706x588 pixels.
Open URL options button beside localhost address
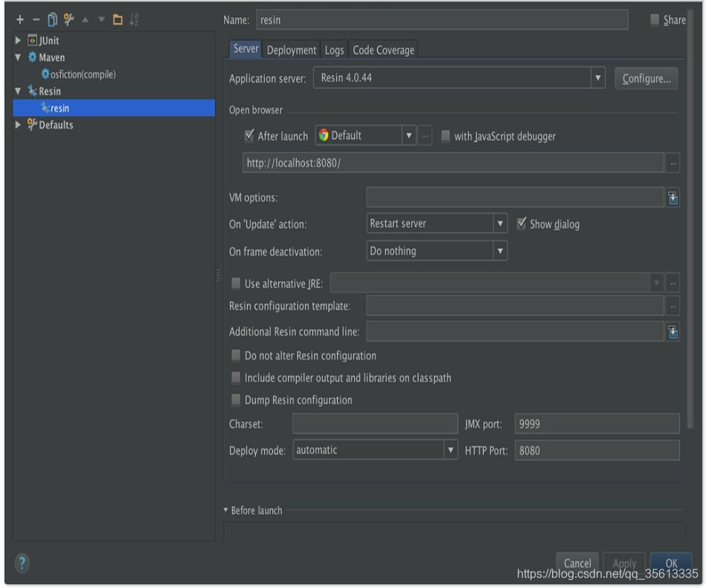coord(673,163)
